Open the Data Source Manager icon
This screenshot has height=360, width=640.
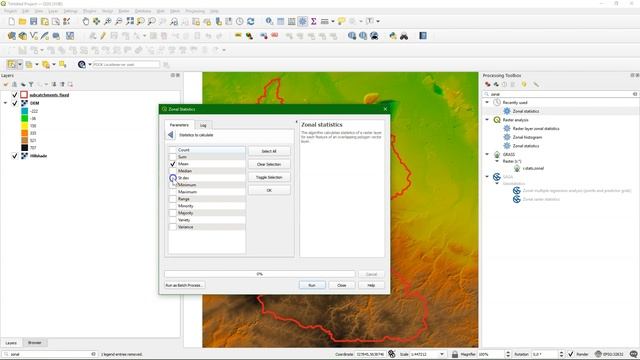pos(11,36)
